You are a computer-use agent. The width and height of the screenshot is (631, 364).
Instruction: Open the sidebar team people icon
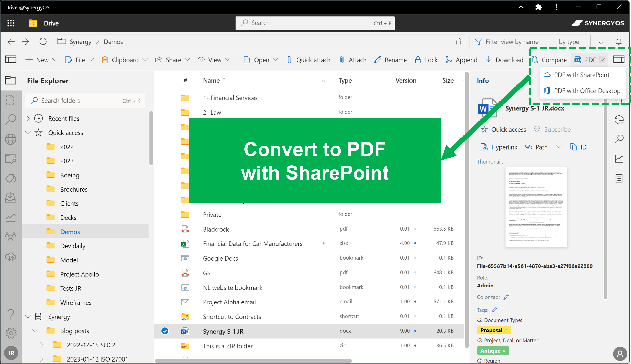coord(11,236)
